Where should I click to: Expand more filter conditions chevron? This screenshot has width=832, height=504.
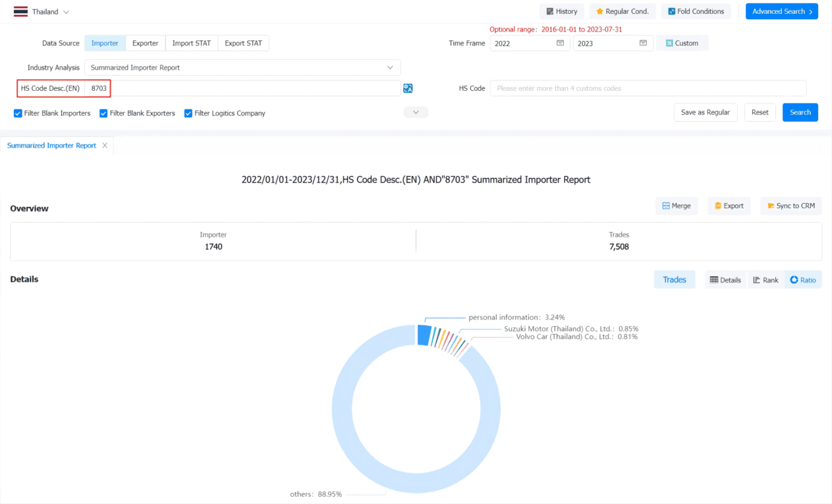point(416,113)
